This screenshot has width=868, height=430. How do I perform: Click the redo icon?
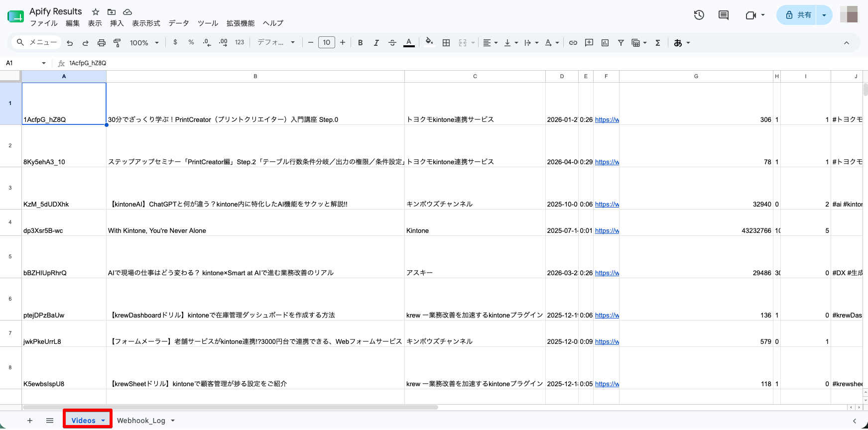click(86, 43)
